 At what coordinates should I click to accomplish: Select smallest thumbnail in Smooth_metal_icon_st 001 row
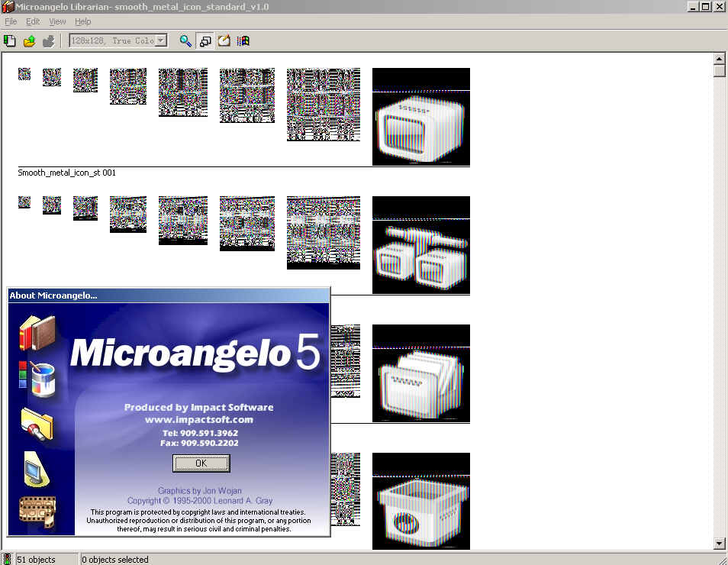click(x=24, y=74)
